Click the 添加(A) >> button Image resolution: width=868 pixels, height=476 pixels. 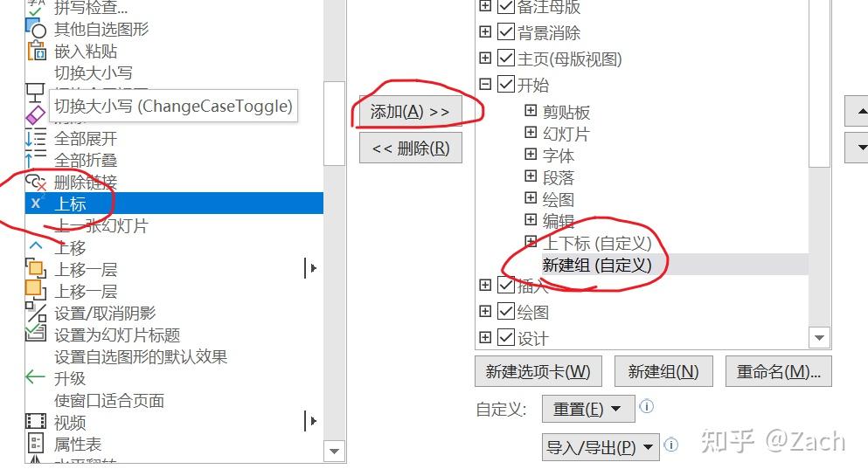click(x=410, y=112)
